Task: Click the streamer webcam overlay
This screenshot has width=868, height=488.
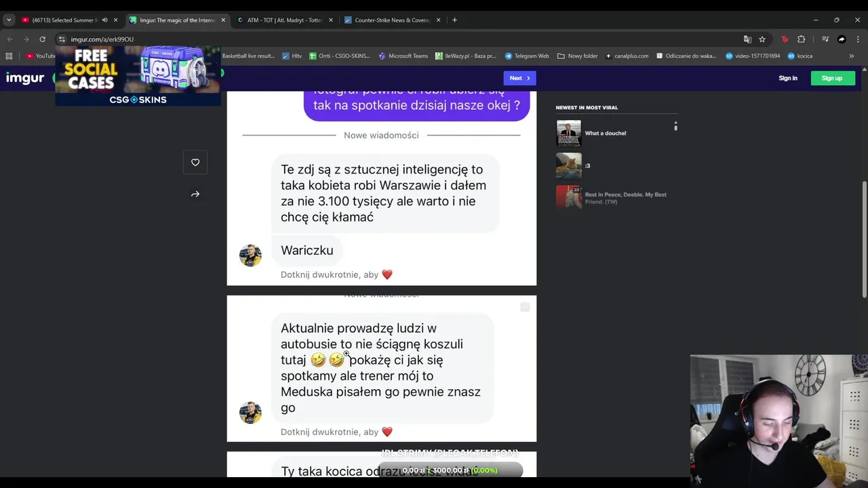Action: (779, 420)
